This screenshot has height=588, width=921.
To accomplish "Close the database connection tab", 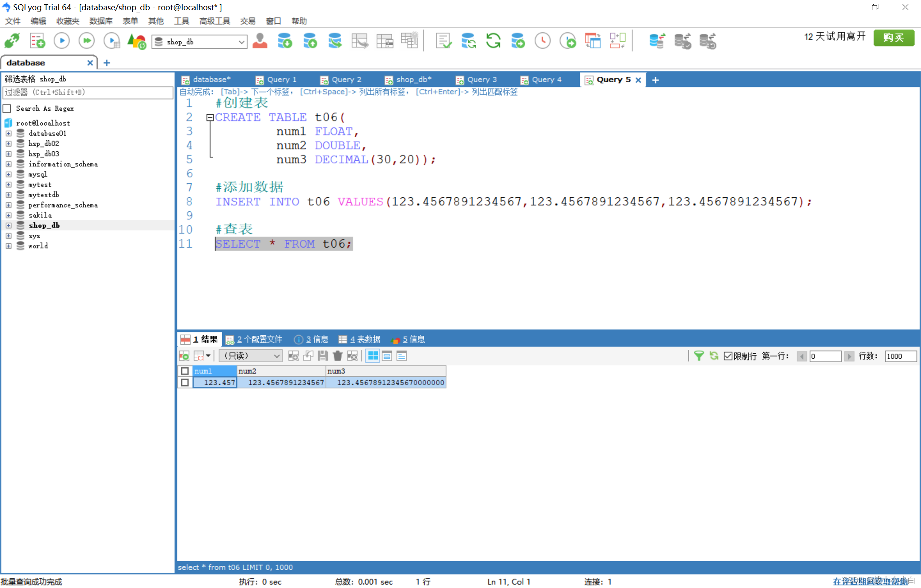I will click(x=90, y=63).
